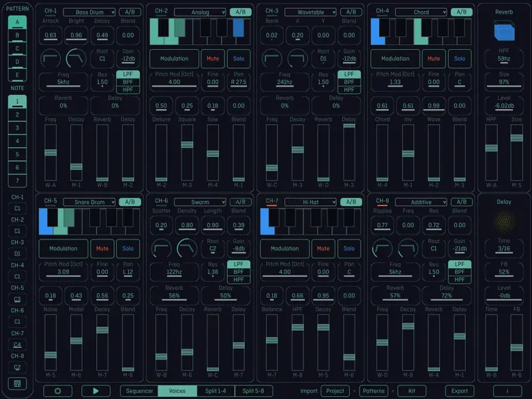Viewport: 532px width, 399px height.
Task: Select HPF filter type on CH-3
Action: point(349,90)
